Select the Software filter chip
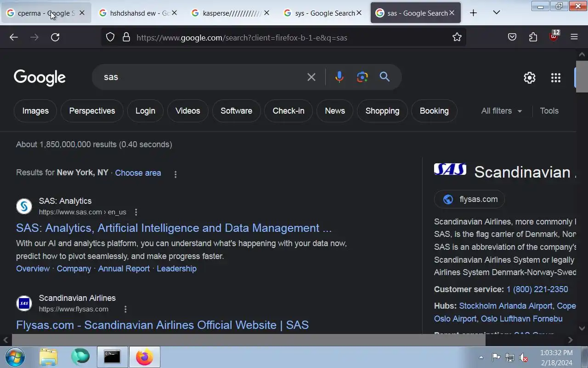The image size is (588, 368). [x=236, y=111]
